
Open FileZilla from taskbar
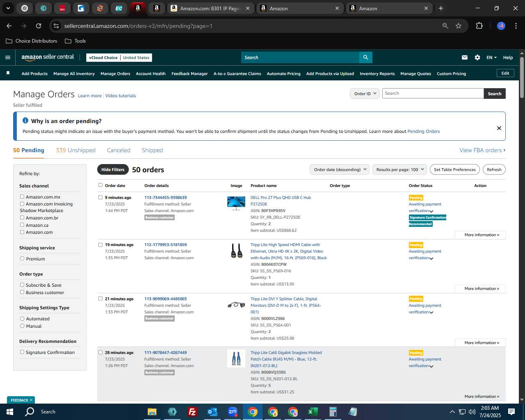(192, 412)
